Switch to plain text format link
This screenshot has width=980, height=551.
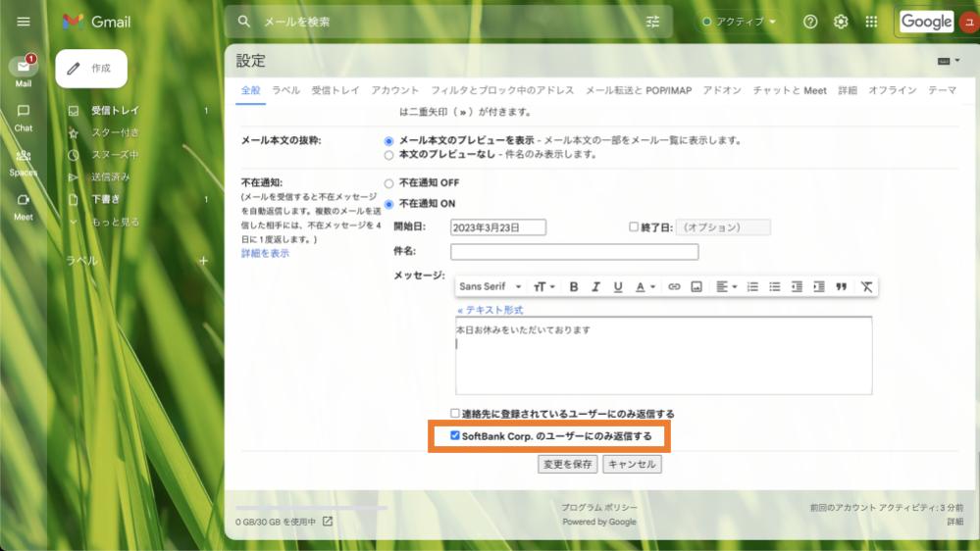coord(490,310)
